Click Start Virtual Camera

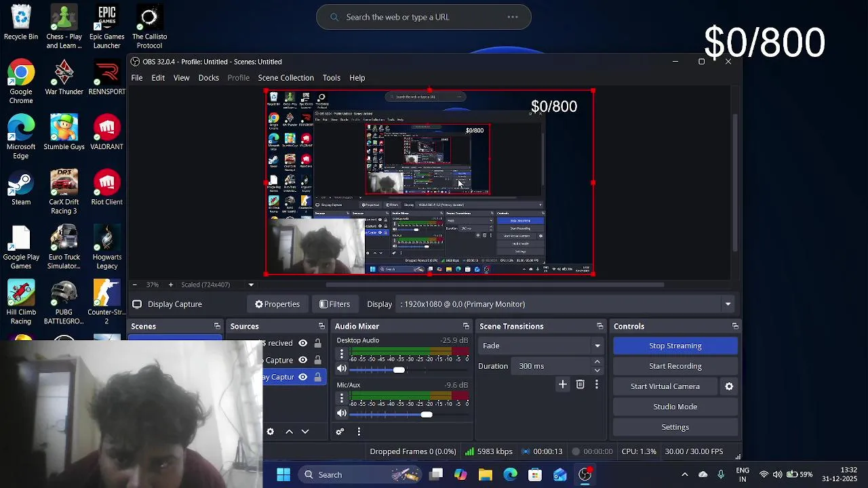pos(665,386)
